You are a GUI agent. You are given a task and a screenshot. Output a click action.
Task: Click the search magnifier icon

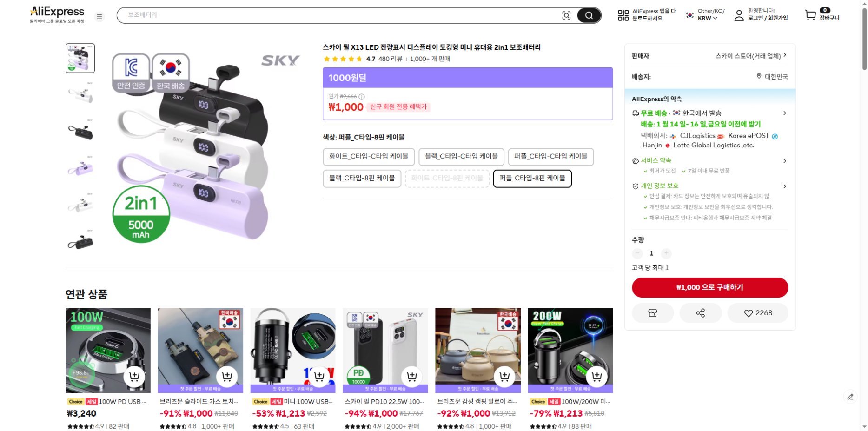click(589, 15)
